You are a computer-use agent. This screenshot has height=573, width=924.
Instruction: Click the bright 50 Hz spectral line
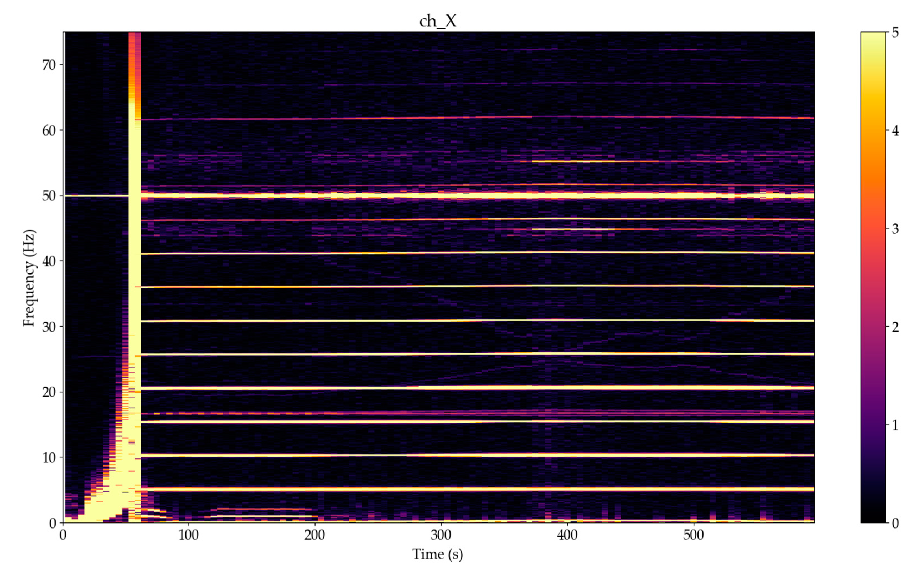click(x=455, y=196)
